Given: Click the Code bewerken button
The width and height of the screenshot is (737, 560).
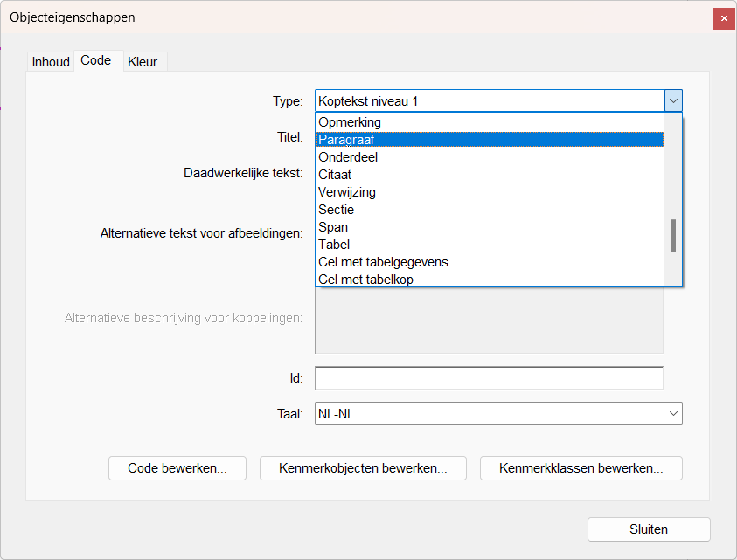Looking at the screenshot, I should pos(177,468).
